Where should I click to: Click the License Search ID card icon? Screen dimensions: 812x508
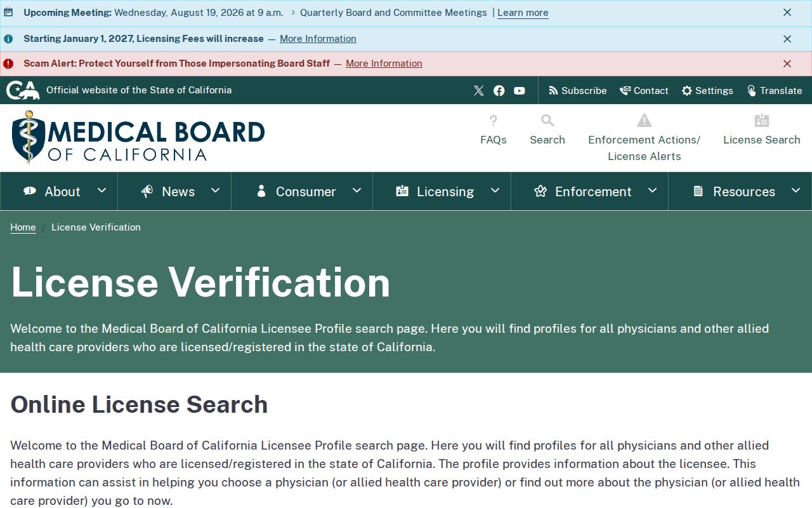click(x=762, y=121)
